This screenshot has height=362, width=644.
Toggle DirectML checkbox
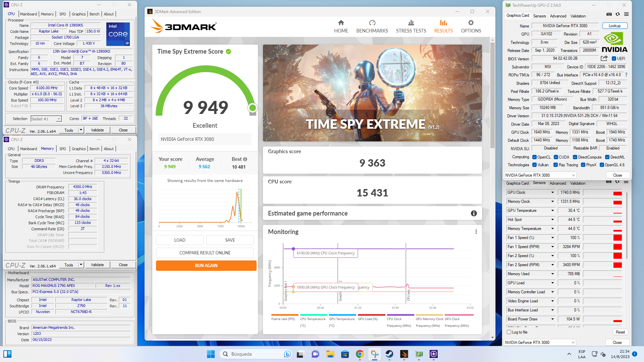pyautogui.click(x=607, y=157)
